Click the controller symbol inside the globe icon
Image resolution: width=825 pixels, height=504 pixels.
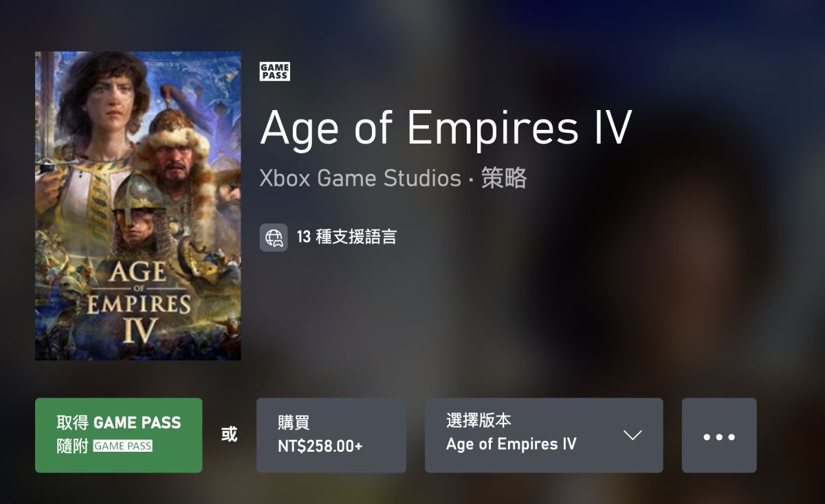coord(275,242)
